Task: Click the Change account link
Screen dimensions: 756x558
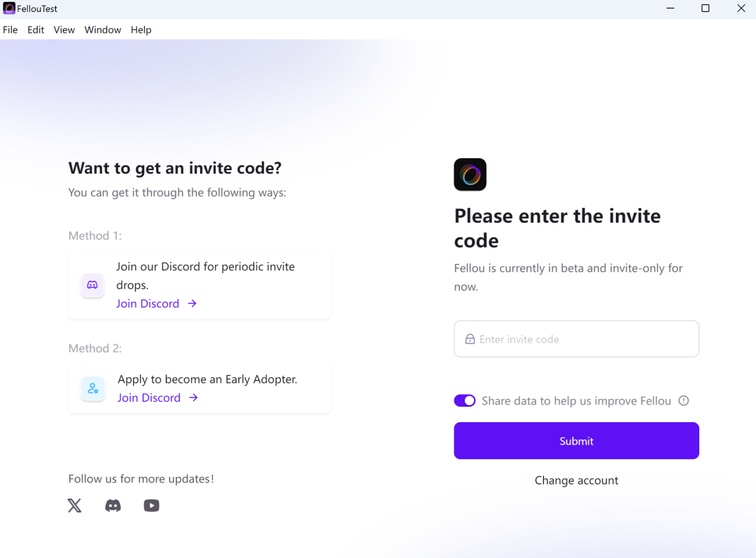Action: click(x=576, y=480)
